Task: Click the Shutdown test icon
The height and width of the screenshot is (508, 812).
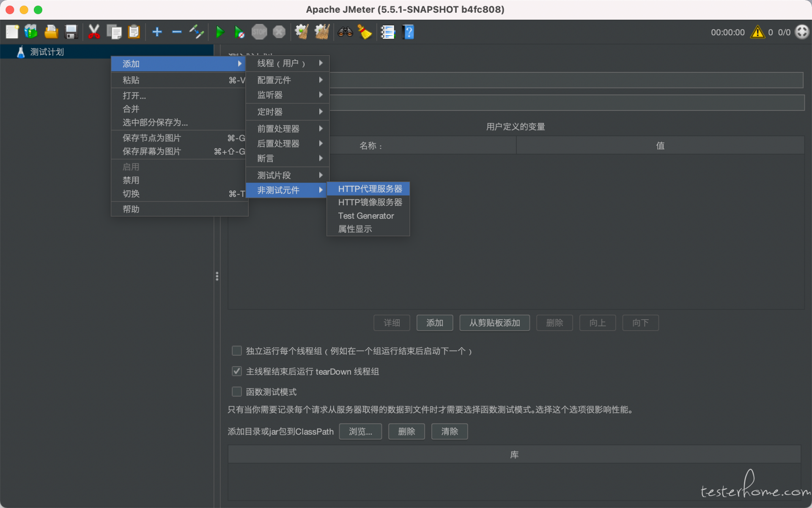Action: click(x=279, y=32)
